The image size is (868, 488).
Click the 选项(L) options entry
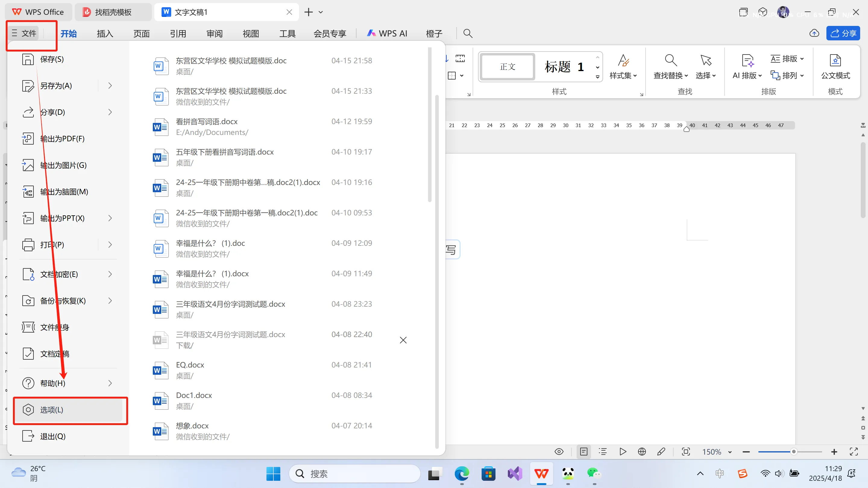click(x=51, y=410)
